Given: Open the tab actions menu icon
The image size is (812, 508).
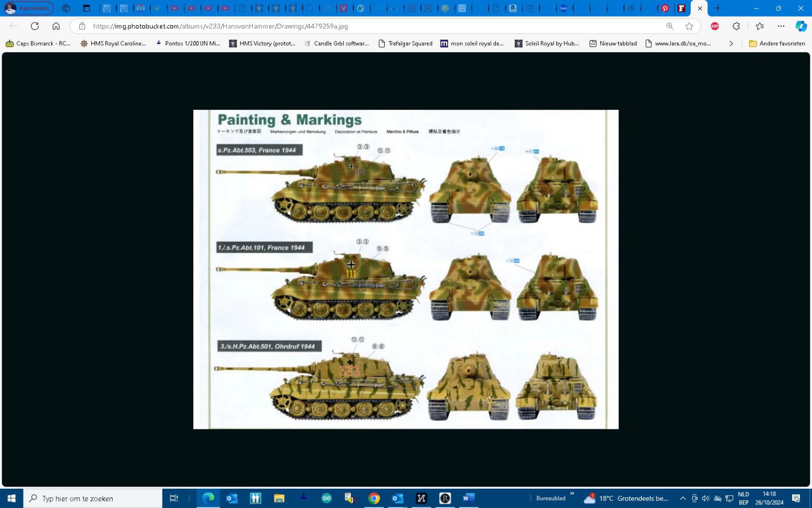Looking at the screenshot, I should coord(86,8).
